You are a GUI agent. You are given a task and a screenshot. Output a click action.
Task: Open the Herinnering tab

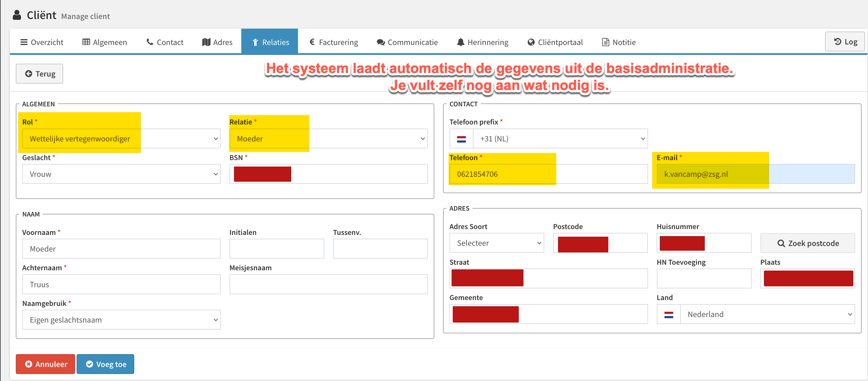483,42
